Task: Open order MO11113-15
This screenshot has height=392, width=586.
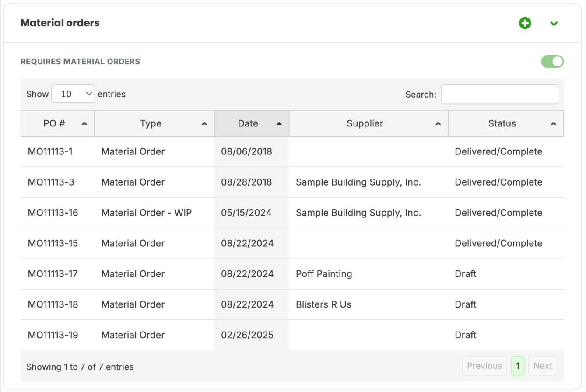Action: (x=53, y=244)
